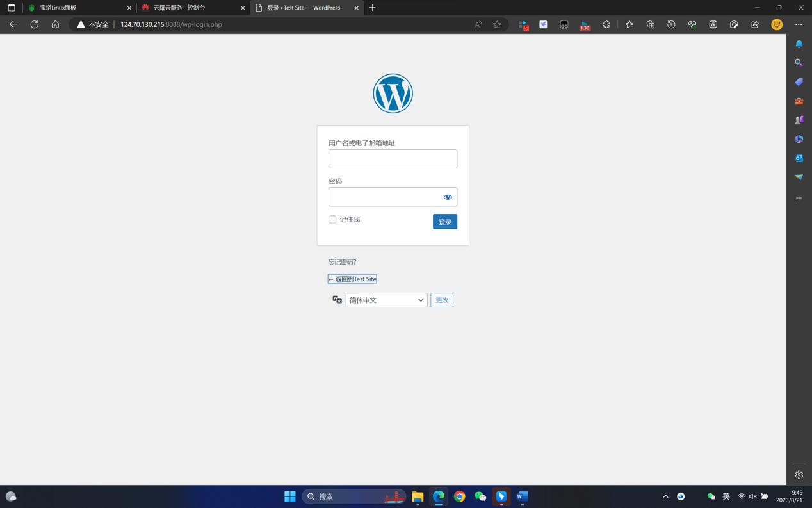This screenshot has width=812, height=508.
Task: Refresh the page with the reload icon
Action: click(x=35, y=24)
